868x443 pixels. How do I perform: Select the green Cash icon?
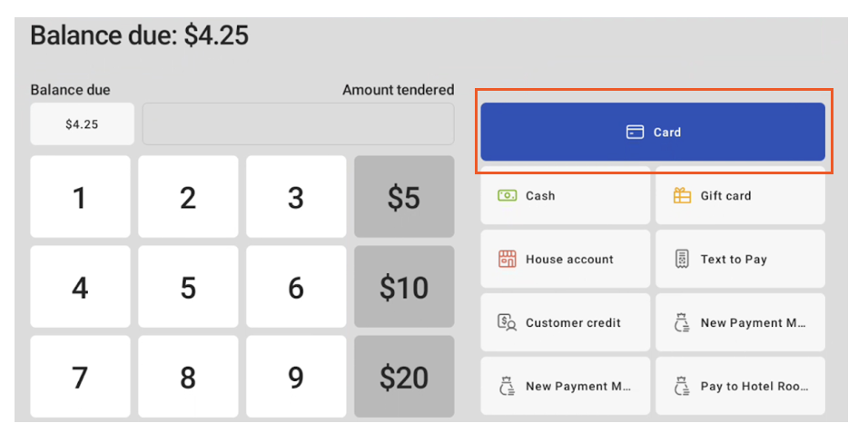pyautogui.click(x=507, y=196)
